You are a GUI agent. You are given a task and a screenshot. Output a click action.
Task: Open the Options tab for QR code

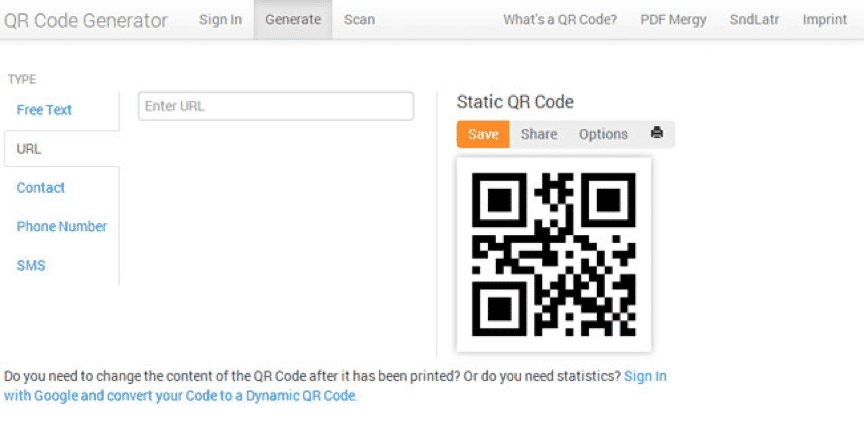coord(603,134)
